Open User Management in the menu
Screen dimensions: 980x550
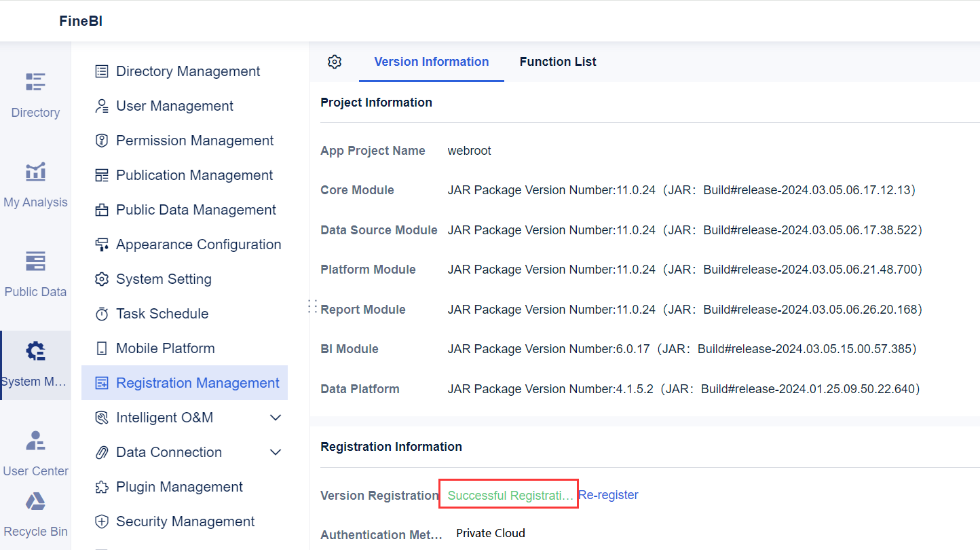[174, 105]
